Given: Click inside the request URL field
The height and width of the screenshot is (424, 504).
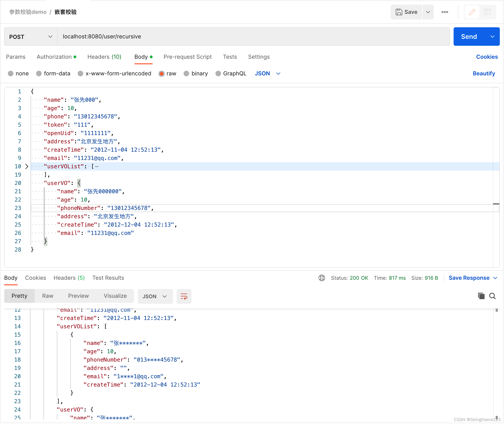Looking at the screenshot, I should (168, 36).
